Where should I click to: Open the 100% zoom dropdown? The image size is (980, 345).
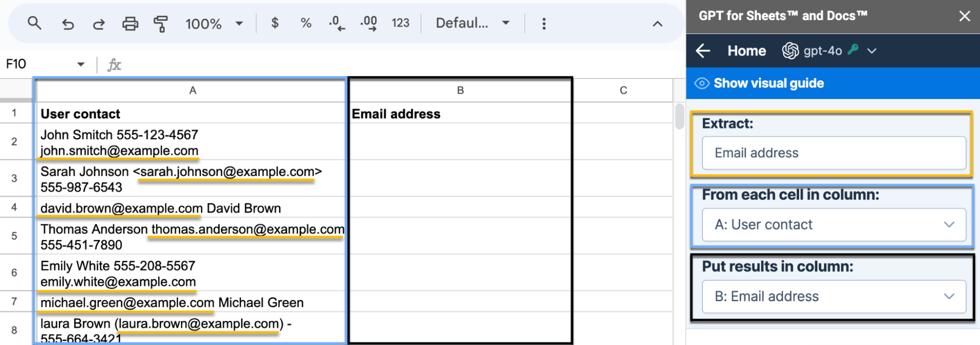coord(214,24)
